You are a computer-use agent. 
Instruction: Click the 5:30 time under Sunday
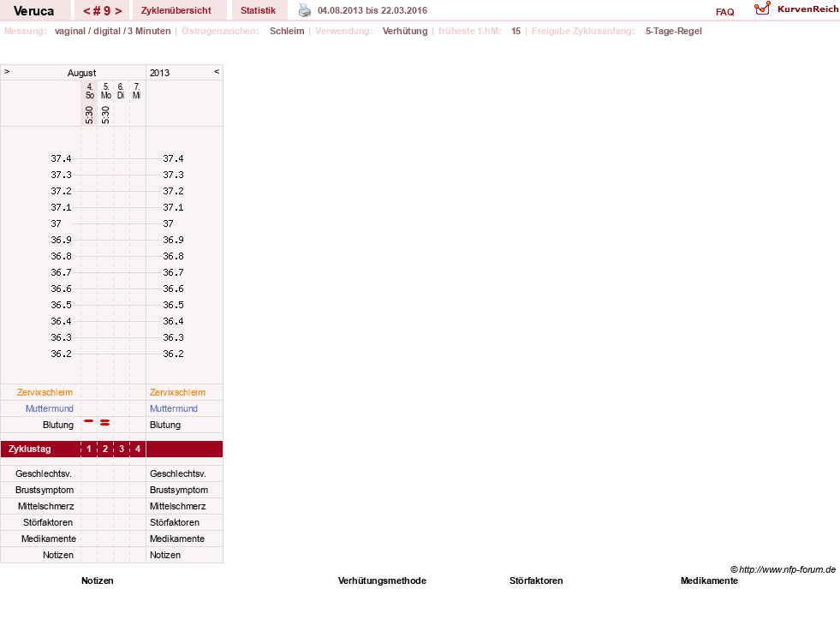(x=89, y=115)
